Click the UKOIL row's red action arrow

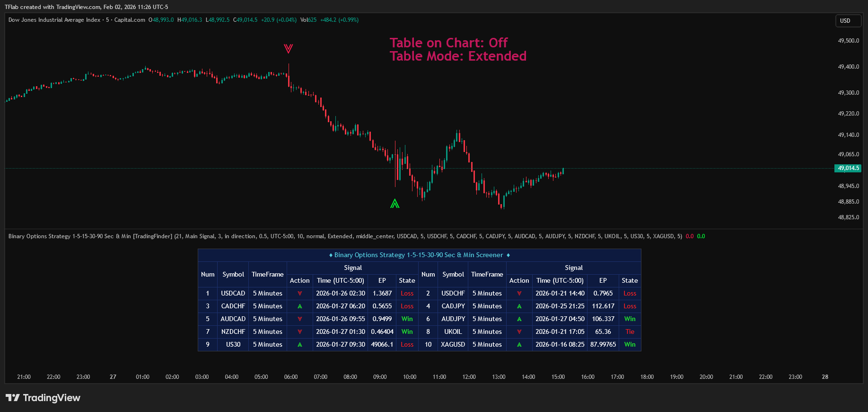(519, 332)
